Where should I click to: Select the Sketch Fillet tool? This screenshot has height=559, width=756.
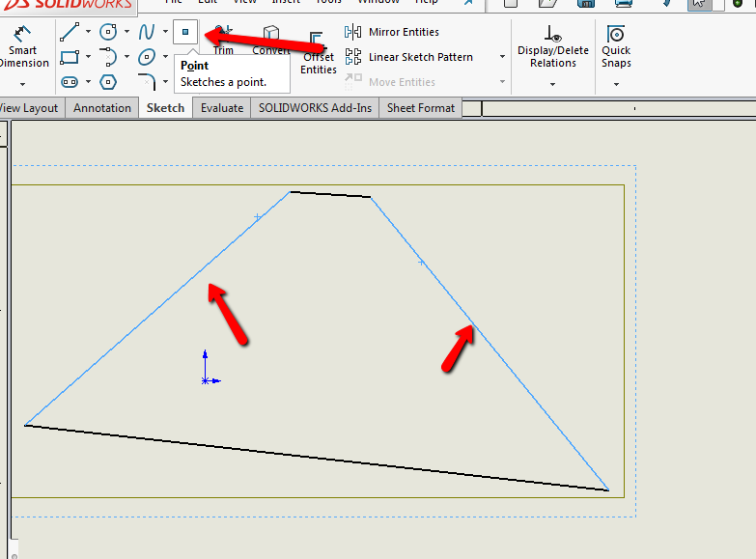[147, 82]
